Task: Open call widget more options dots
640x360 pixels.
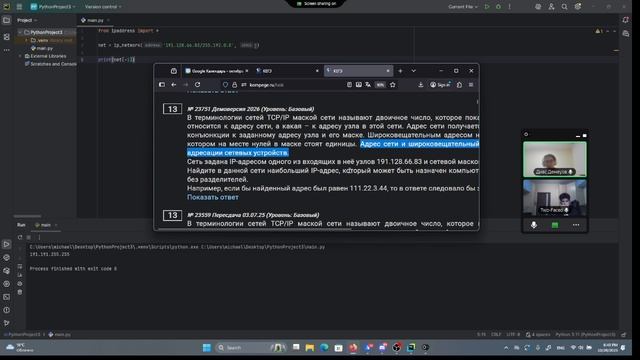Action: tap(576, 225)
